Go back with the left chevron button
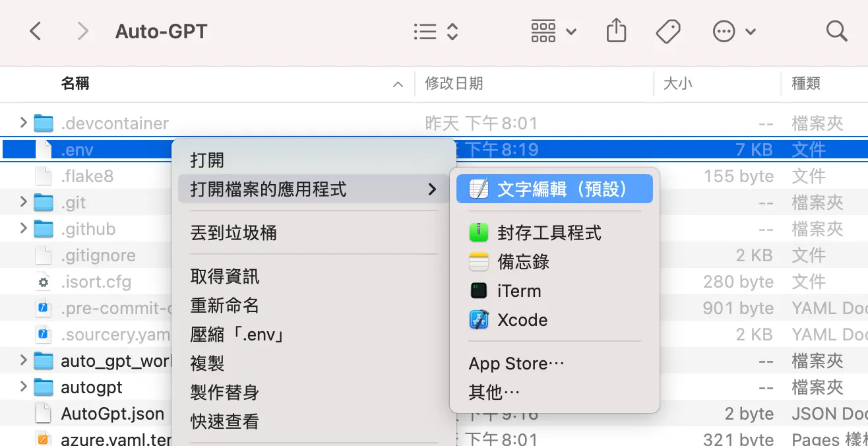The width and height of the screenshot is (868, 446). pyautogui.click(x=36, y=31)
